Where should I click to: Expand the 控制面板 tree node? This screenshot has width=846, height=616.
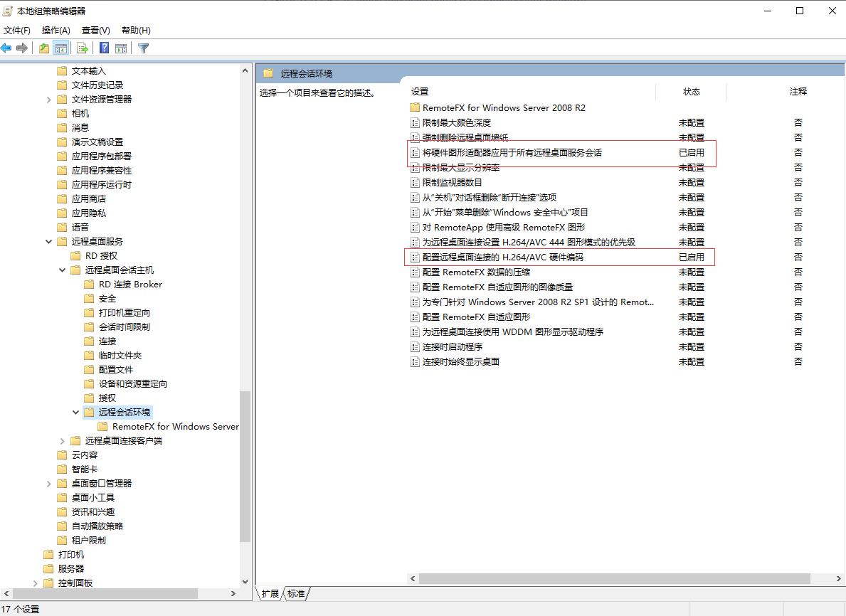[x=35, y=583]
